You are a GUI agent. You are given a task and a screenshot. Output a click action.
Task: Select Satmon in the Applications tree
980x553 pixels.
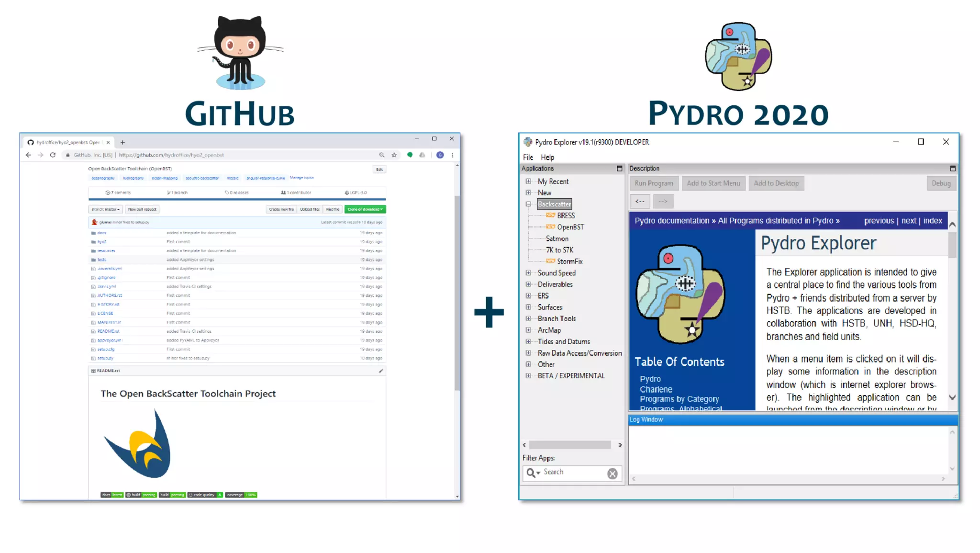coord(557,238)
